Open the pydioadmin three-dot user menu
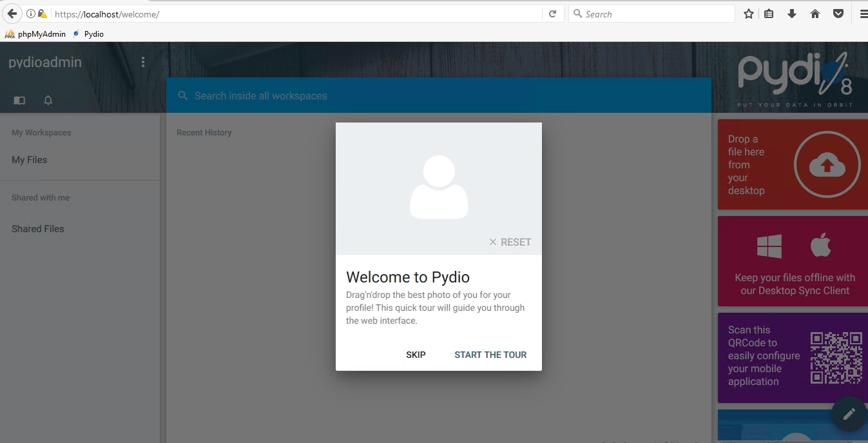The height and width of the screenshot is (443, 868). pyautogui.click(x=143, y=62)
